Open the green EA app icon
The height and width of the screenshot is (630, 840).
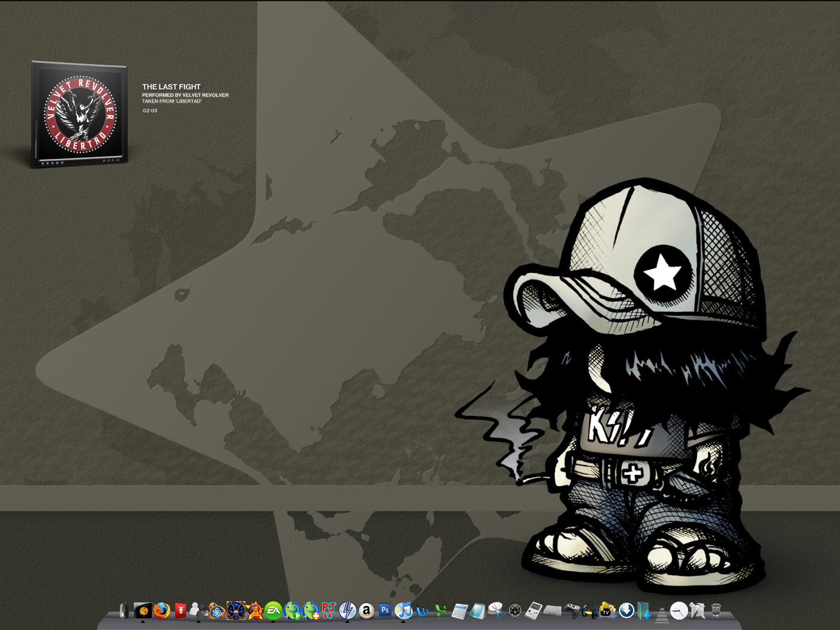coord(273,611)
